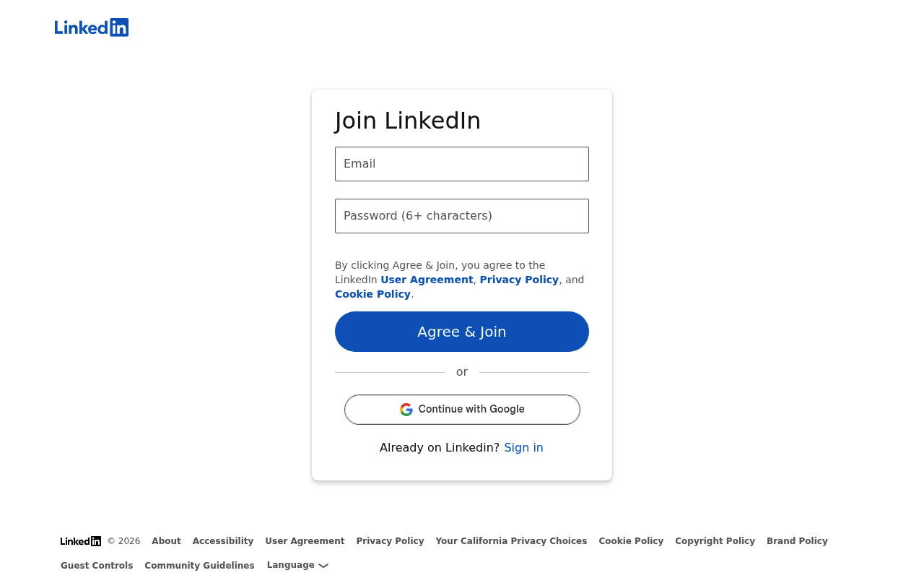The image size is (924, 578).
Task: Open Community Guidelines in the footer
Action: tap(199, 566)
